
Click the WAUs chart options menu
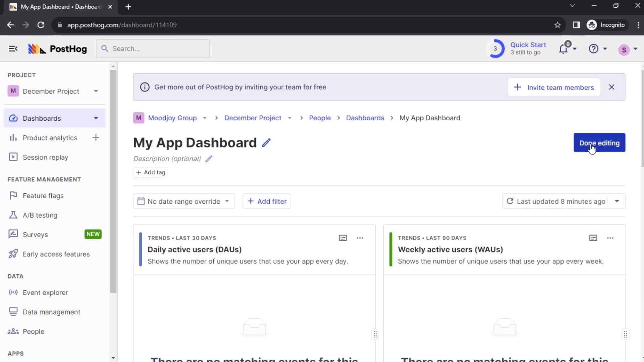610,238
